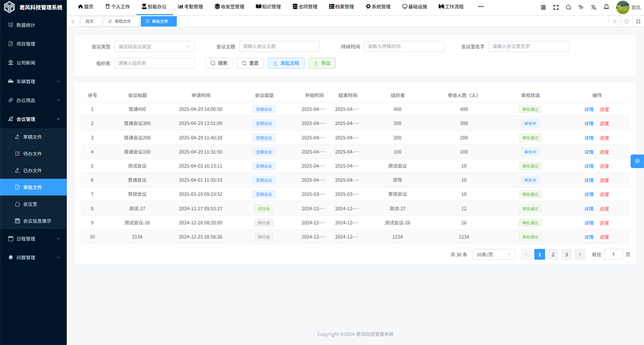Open the header search icon
644x345 pixels.
tap(569, 7)
